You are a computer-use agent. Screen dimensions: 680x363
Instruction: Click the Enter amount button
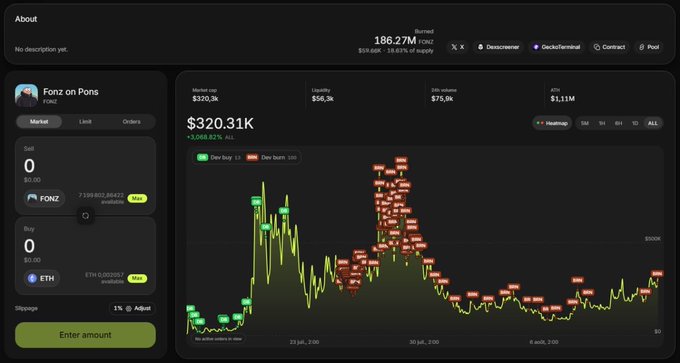point(85,335)
